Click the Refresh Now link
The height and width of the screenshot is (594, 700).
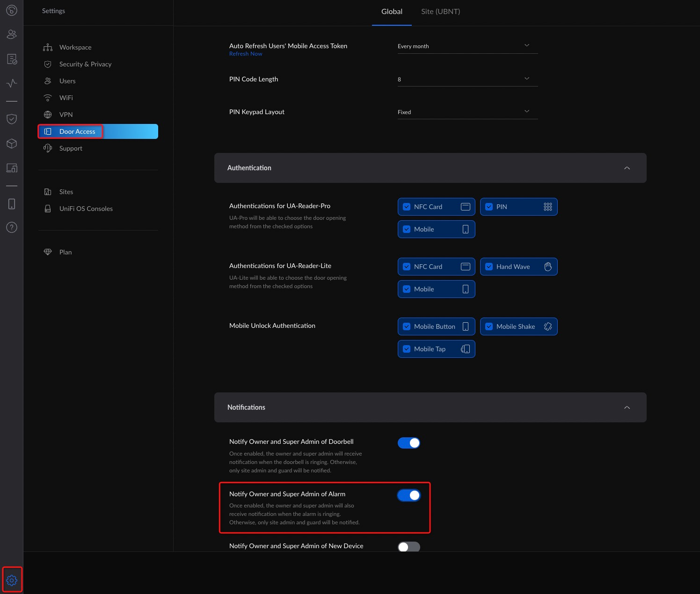tap(246, 54)
